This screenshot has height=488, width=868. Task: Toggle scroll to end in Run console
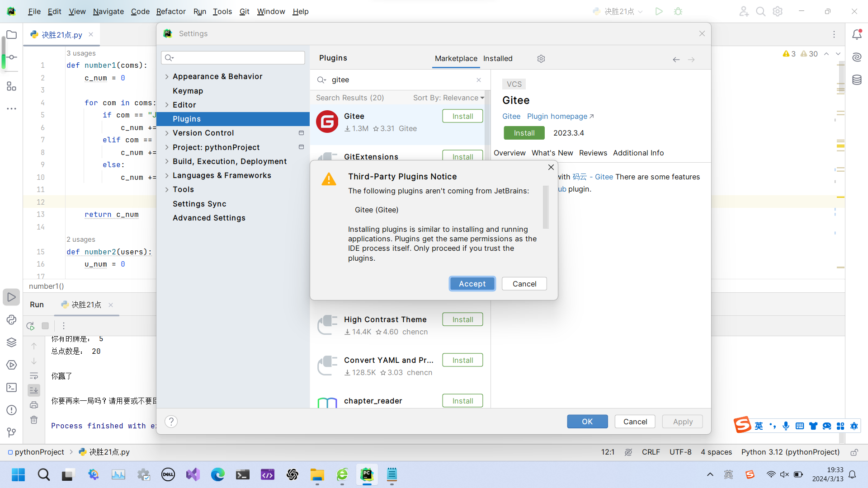(34, 390)
